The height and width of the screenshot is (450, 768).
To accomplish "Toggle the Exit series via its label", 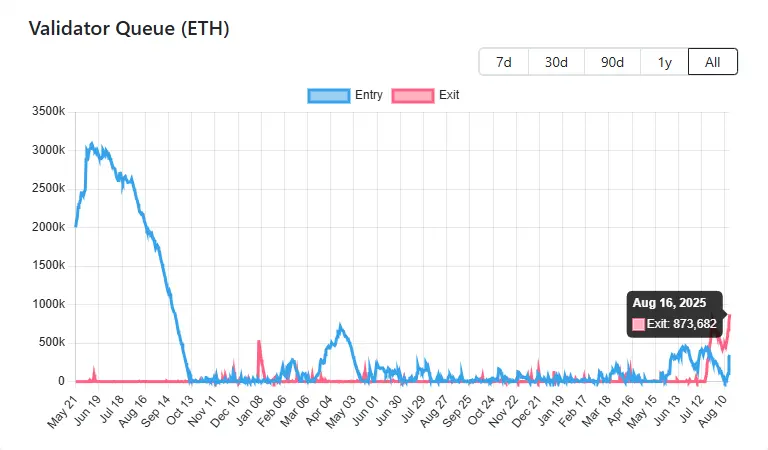I will [x=449, y=96].
